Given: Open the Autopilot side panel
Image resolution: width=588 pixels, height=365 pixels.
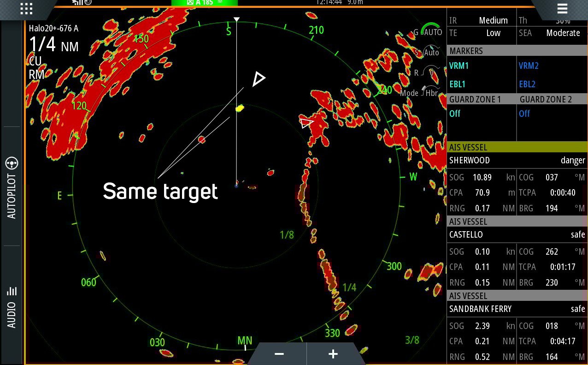Looking at the screenshot, I should (12, 187).
